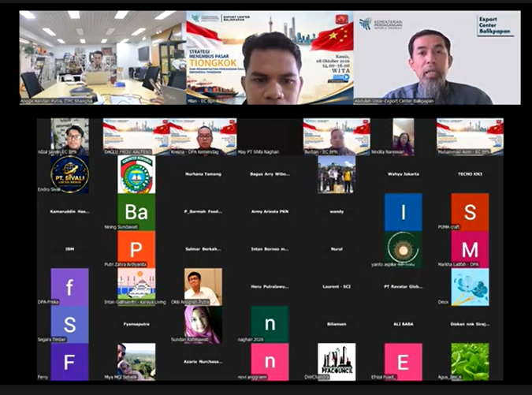Select the center speaker video with Tiongkok banner
This screenshot has height=395, width=532.
point(270,58)
